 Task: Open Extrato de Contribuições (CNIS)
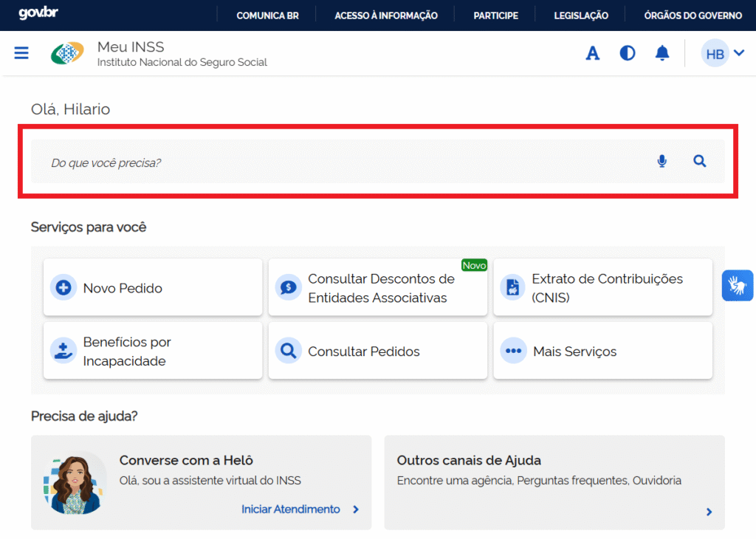coord(602,288)
